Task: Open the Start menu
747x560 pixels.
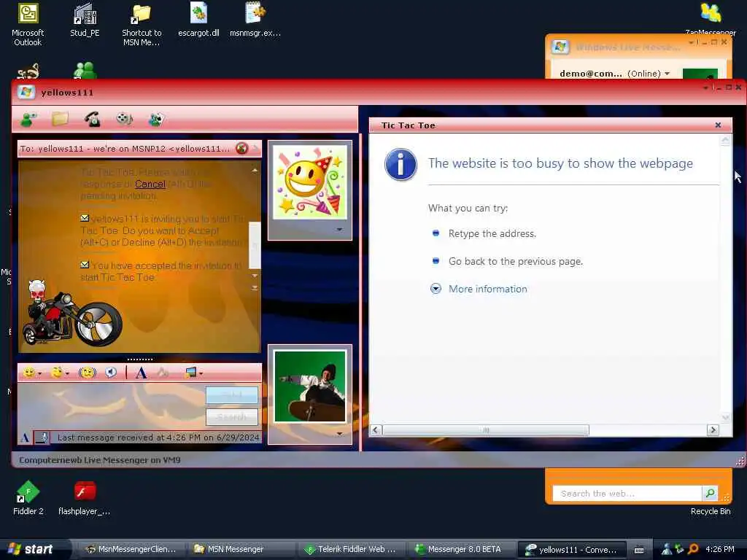Action: click(x=31, y=549)
